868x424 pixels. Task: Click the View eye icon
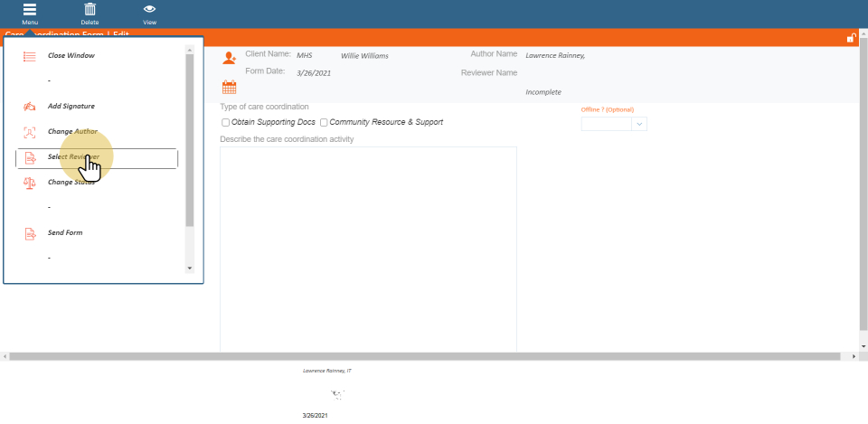click(149, 10)
